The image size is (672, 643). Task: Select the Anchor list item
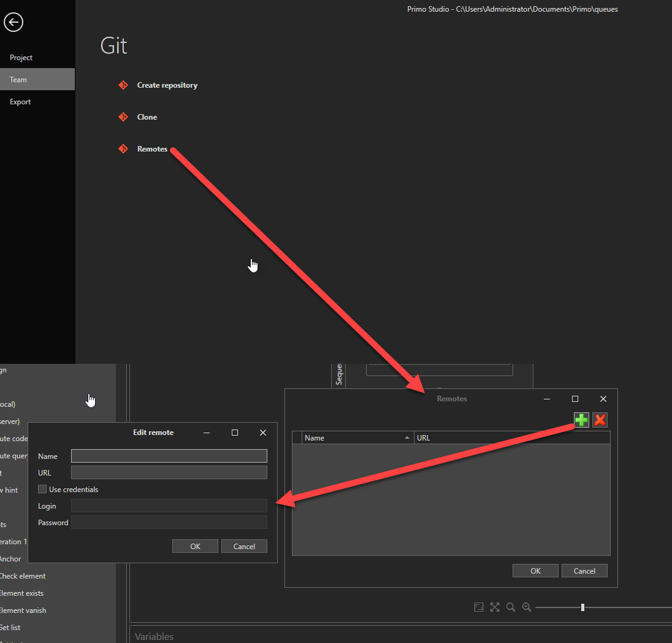click(x=10, y=559)
